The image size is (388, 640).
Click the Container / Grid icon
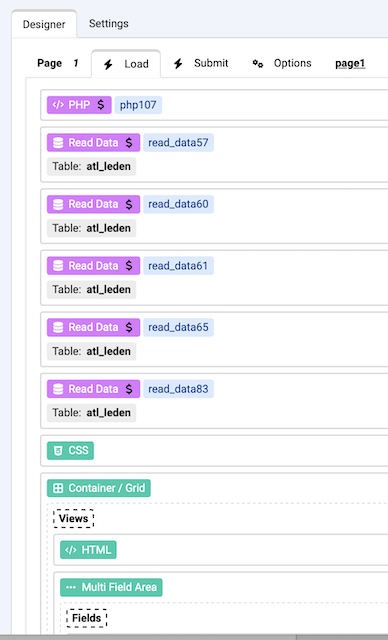point(58,488)
